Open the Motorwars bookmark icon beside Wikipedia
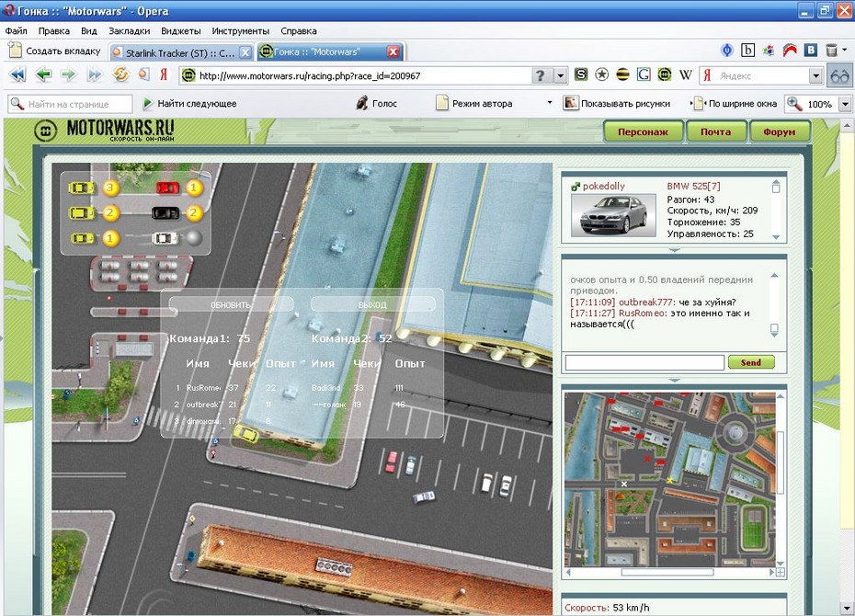This screenshot has height=616, width=855. point(664,74)
